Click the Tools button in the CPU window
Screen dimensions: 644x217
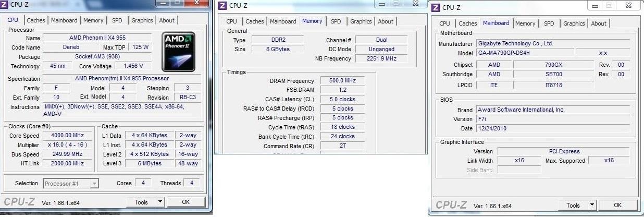click(x=141, y=202)
